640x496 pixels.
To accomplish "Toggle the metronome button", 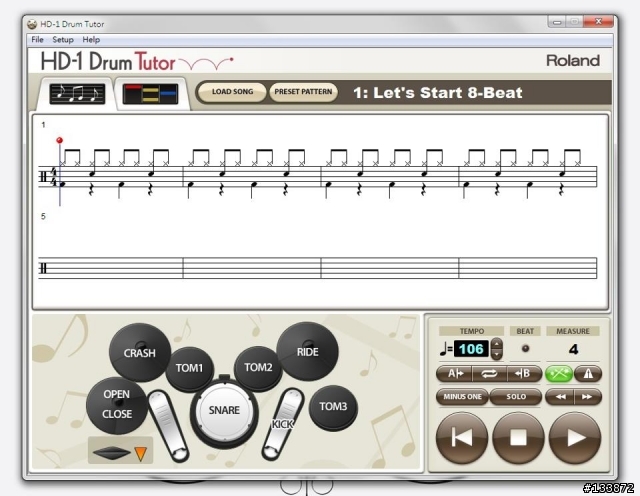I will click(x=588, y=374).
